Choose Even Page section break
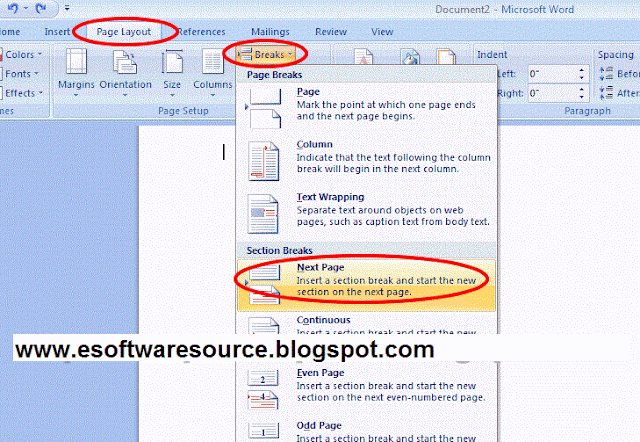640x442 pixels. point(367,390)
